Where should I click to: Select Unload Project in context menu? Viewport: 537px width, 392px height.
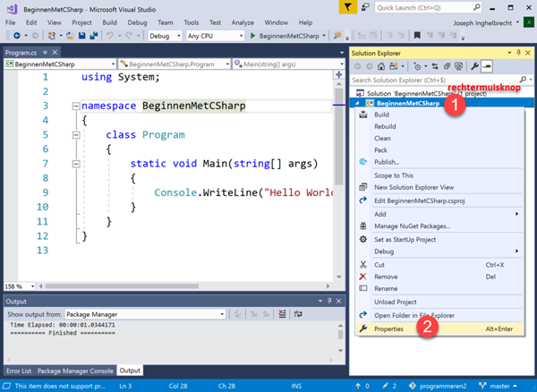(439, 302)
